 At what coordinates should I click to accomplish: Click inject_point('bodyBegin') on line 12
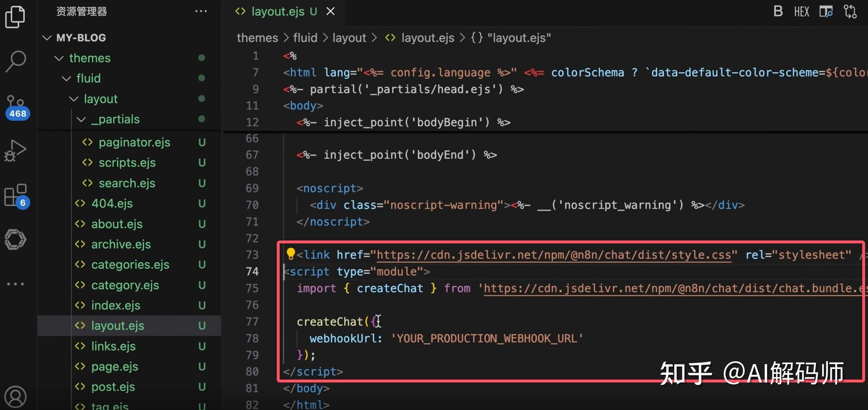(407, 123)
